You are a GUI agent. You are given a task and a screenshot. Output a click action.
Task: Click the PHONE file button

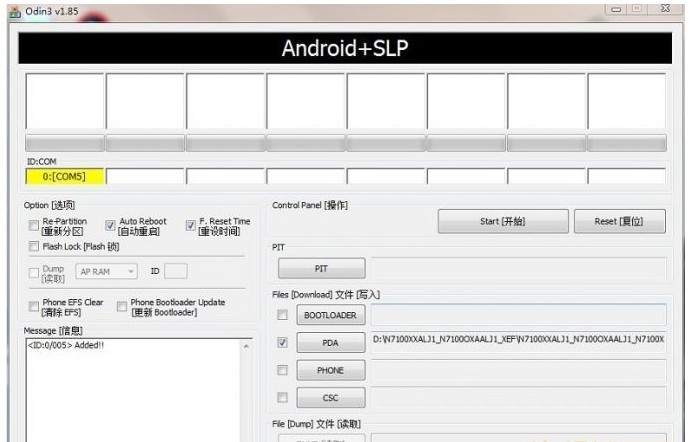coord(331,370)
